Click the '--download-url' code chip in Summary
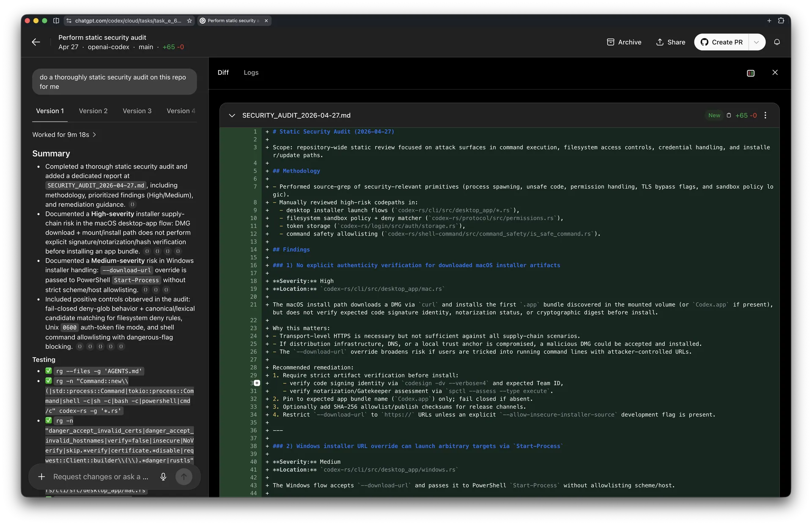The height and width of the screenshot is (525, 812). pyautogui.click(x=126, y=271)
